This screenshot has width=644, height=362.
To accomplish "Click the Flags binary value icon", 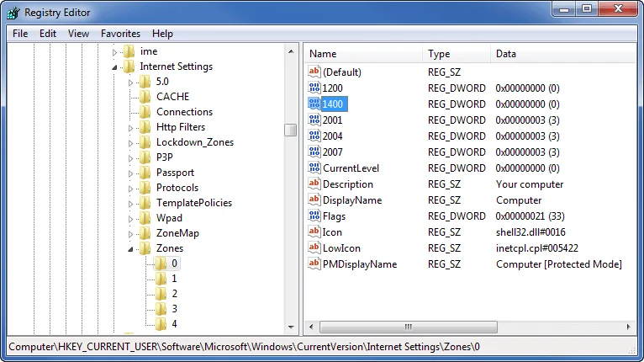I will pos(314,216).
